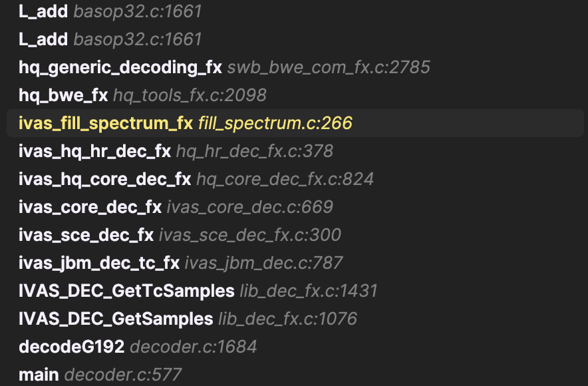Go to the ivas_jbm_dec_tc_fx frame
Screen dimensions: 588x386
click(98, 263)
